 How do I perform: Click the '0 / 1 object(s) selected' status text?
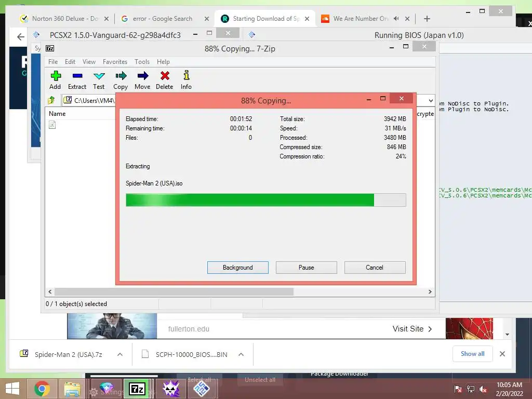76,304
